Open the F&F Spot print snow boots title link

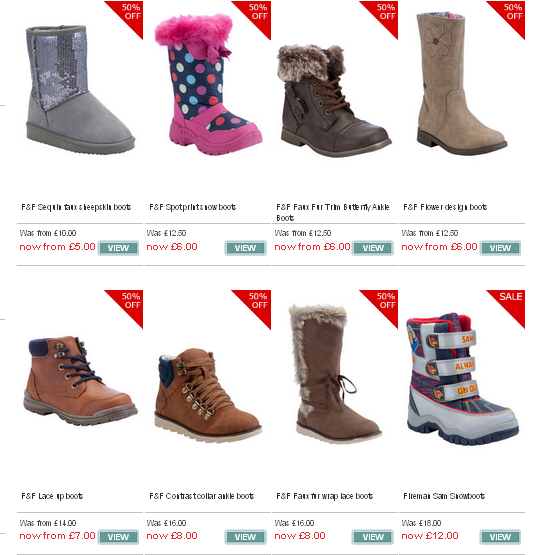point(193,207)
